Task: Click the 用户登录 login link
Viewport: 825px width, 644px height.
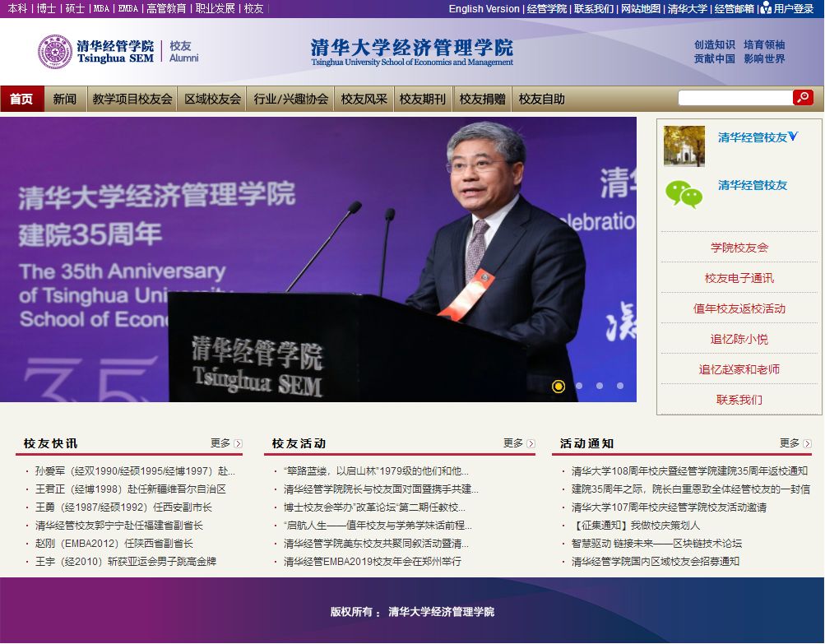Action: pyautogui.click(x=794, y=8)
